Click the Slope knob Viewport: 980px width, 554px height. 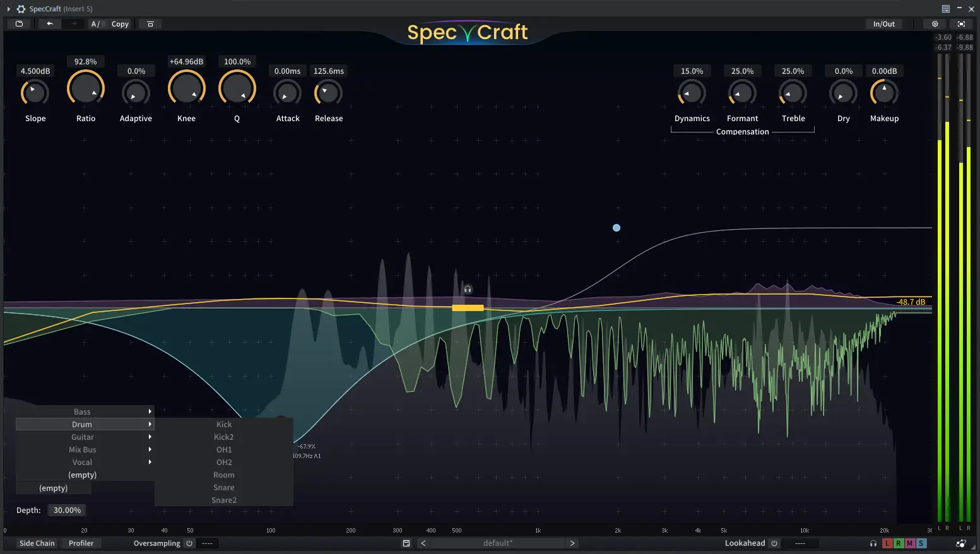coord(35,93)
